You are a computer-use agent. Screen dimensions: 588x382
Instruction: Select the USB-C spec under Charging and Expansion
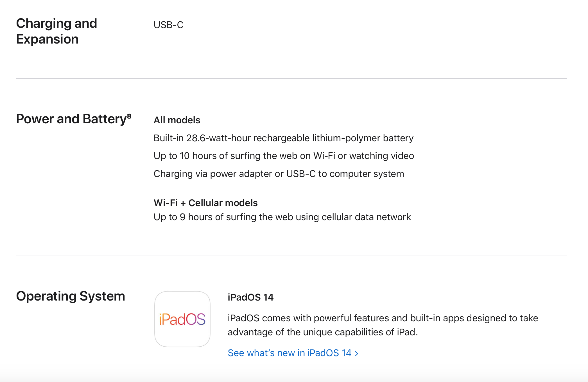pyautogui.click(x=168, y=25)
